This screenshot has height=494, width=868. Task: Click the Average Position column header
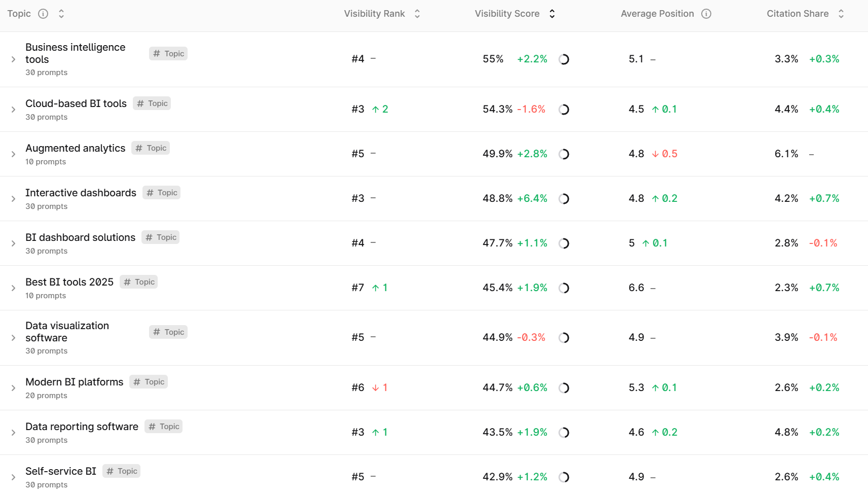coord(657,14)
